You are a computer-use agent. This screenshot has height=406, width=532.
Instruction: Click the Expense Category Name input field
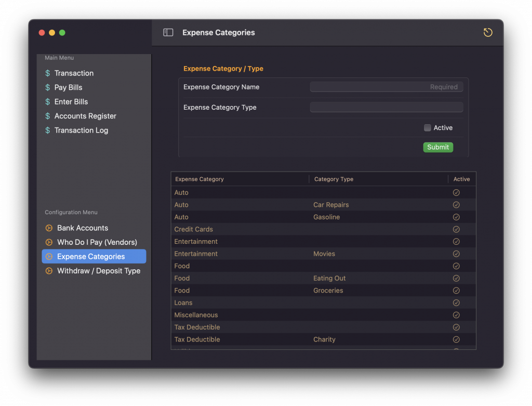386,87
